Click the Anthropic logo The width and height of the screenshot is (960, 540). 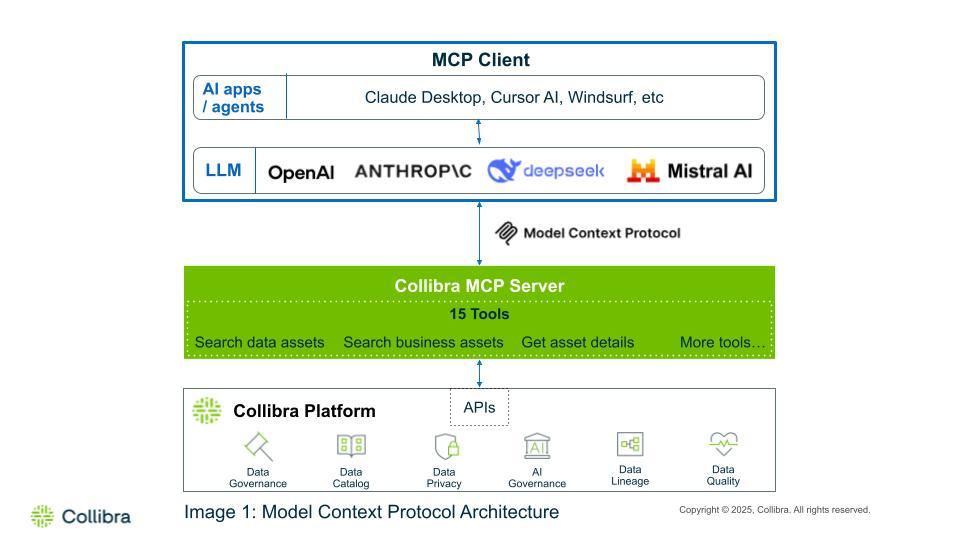coord(413,171)
